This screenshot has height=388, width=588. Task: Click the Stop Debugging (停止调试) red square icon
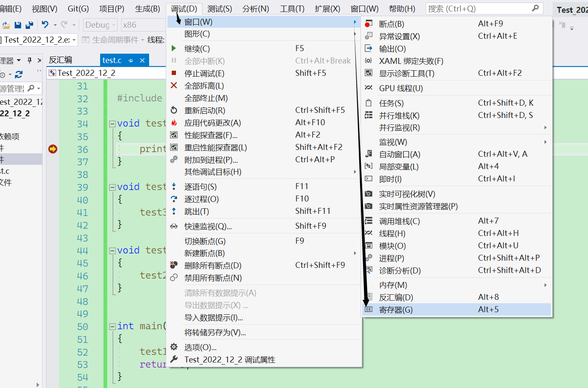coord(174,73)
